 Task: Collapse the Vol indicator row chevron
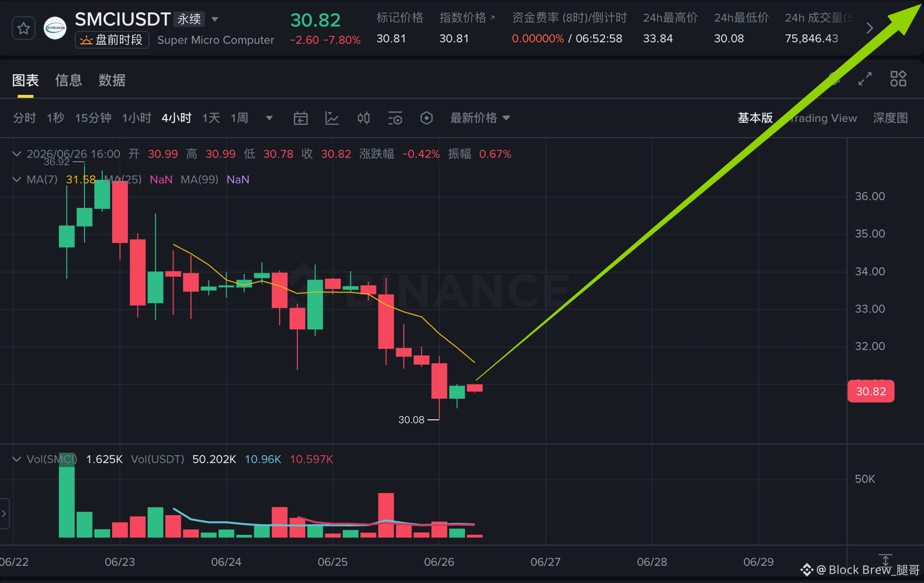(17, 459)
